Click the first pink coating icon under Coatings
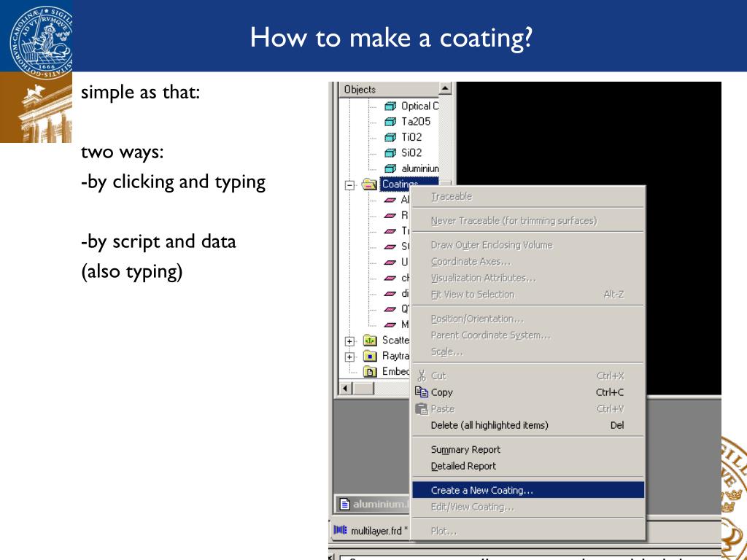 pyautogui.click(x=390, y=200)
